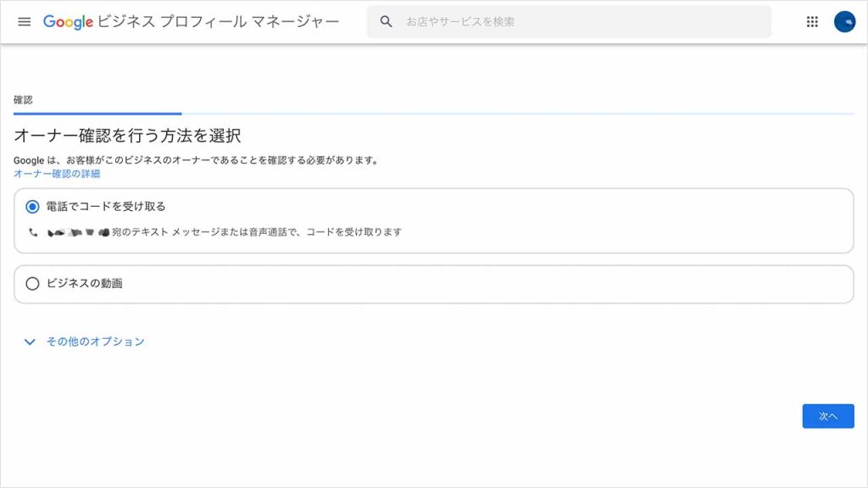Click the 確認 step label
The image size is (868, 488).
tap(23, 100)
